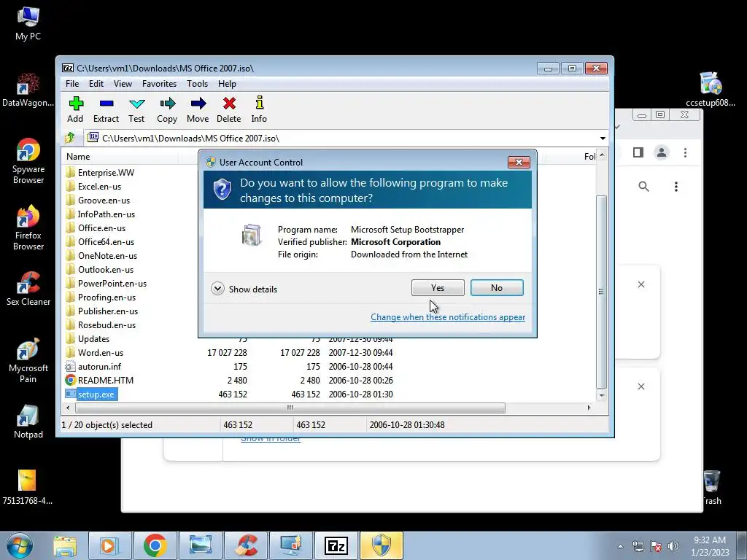The height and width of the screenshot is (560, 747).
Task: Close the User Account Control dialog
Action: click(519, 163)
